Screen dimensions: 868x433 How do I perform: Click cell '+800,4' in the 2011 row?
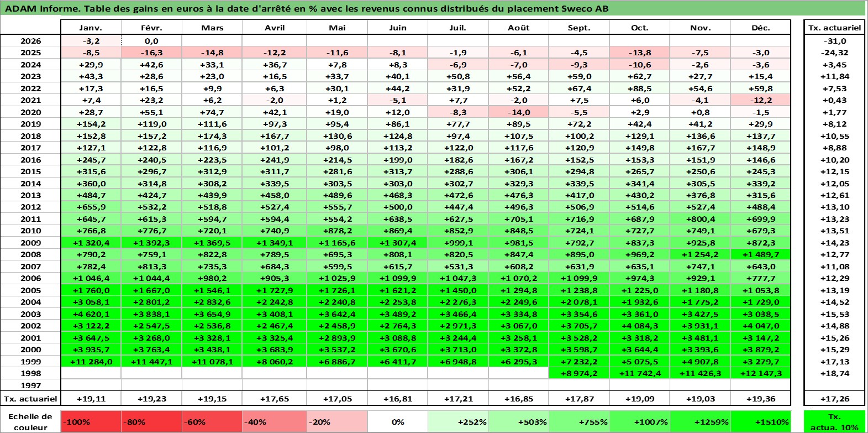pyautogui.click(x=700, y=219)
